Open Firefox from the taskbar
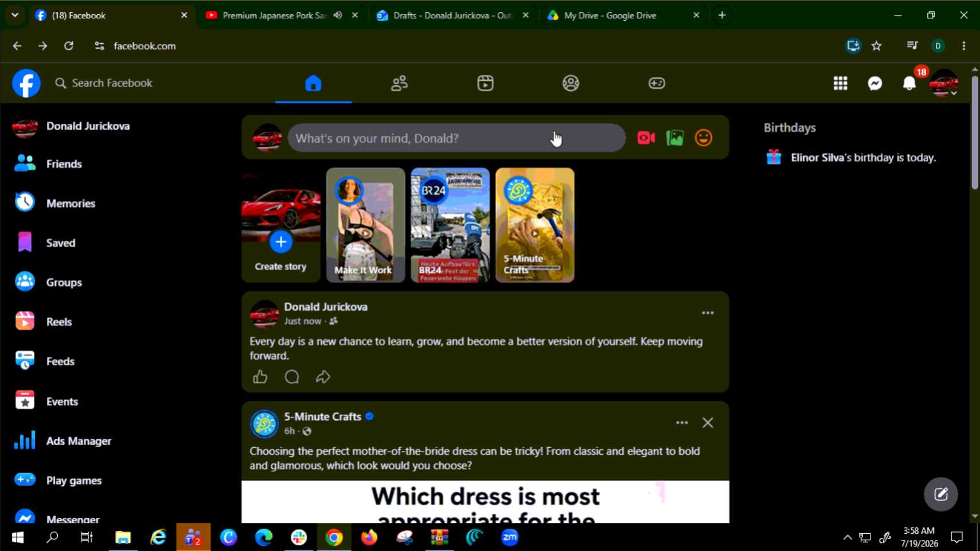 [x=369, y=537]
